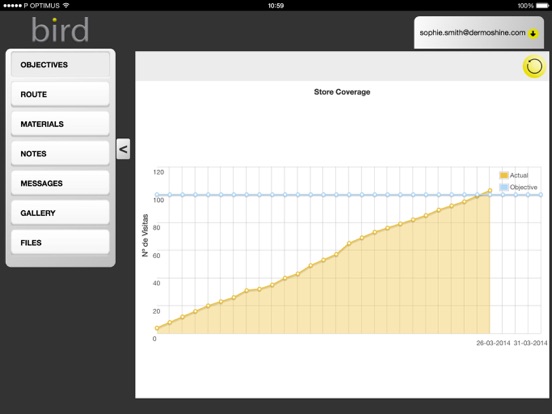552x414 pixels.
Task: Click the sophie.smith@dermoshine.com account label
Action: click(x=472, y=33)
